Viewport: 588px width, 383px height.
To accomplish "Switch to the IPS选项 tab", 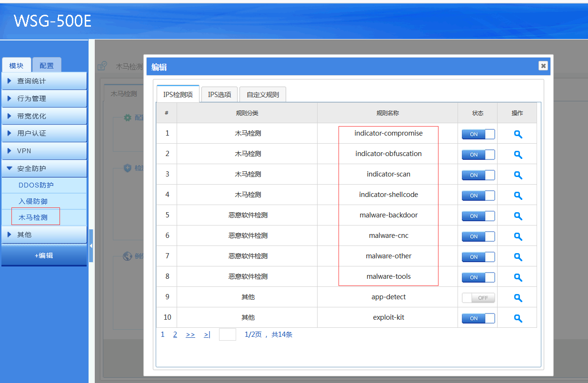I will 219,95.
